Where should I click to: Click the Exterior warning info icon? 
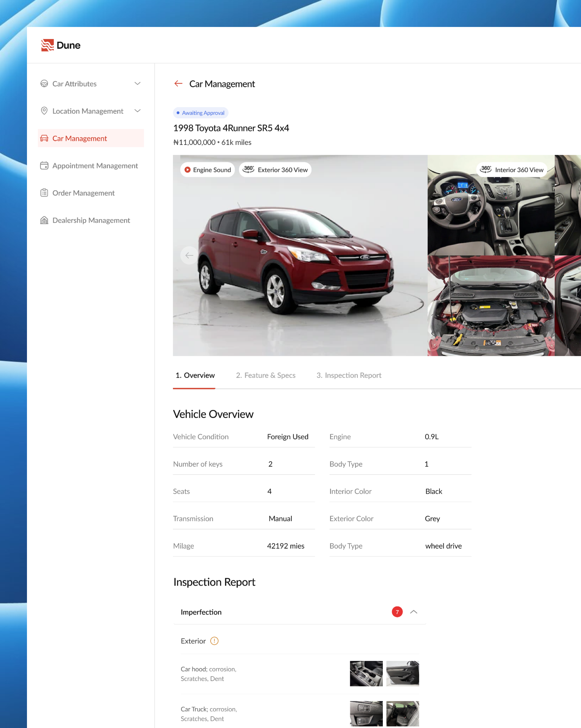pyautogui.click(x=214, y=641)
